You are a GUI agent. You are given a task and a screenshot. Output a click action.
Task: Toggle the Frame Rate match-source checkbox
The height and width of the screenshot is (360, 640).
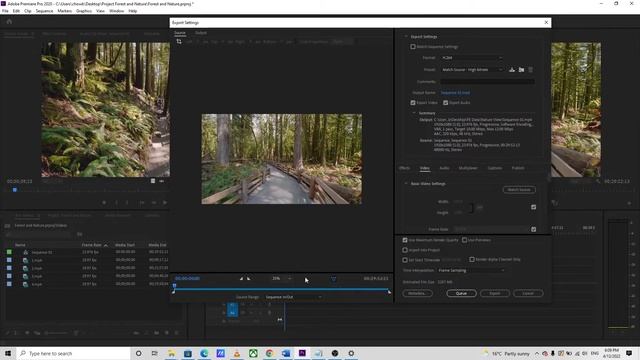[533, 229]
